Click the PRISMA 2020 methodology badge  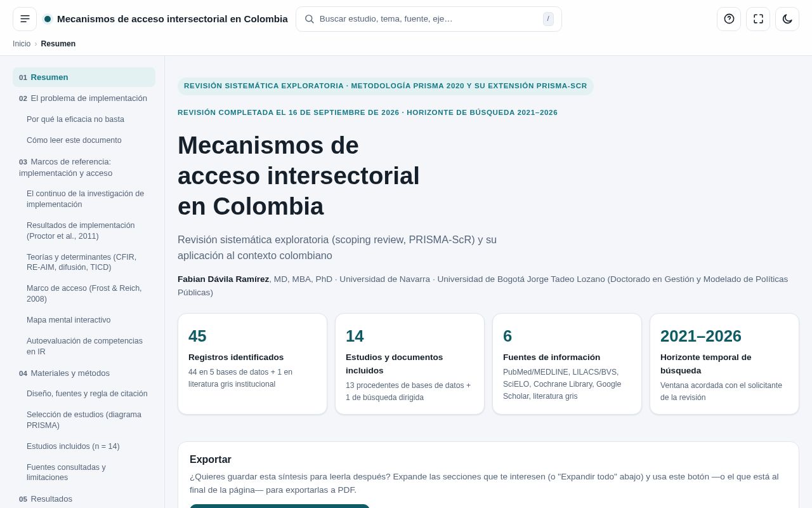coord(386,86)
